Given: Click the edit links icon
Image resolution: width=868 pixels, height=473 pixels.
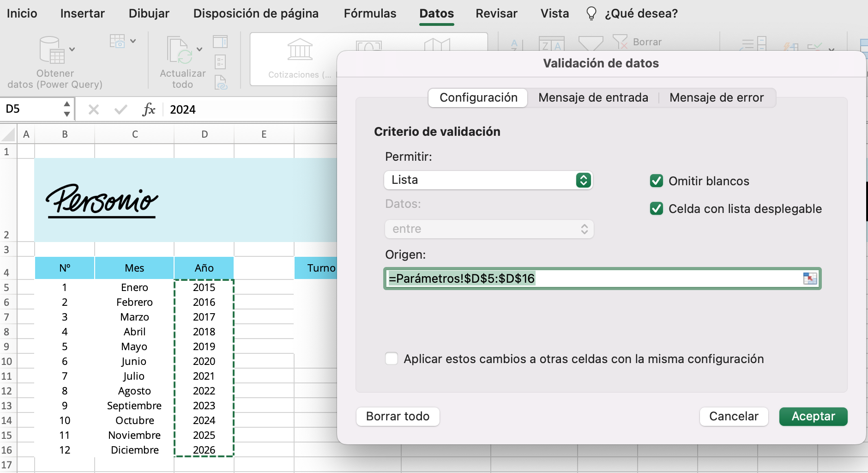Looking at the screenshot, I should click(221, 82).
